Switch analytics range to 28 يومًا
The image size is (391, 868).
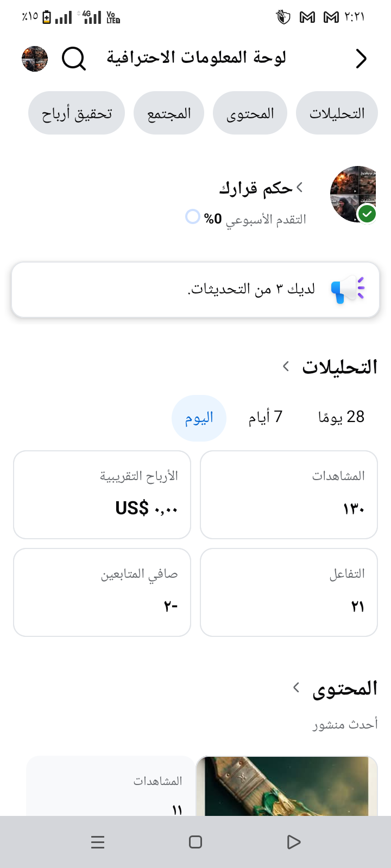[x=341, y=417]
